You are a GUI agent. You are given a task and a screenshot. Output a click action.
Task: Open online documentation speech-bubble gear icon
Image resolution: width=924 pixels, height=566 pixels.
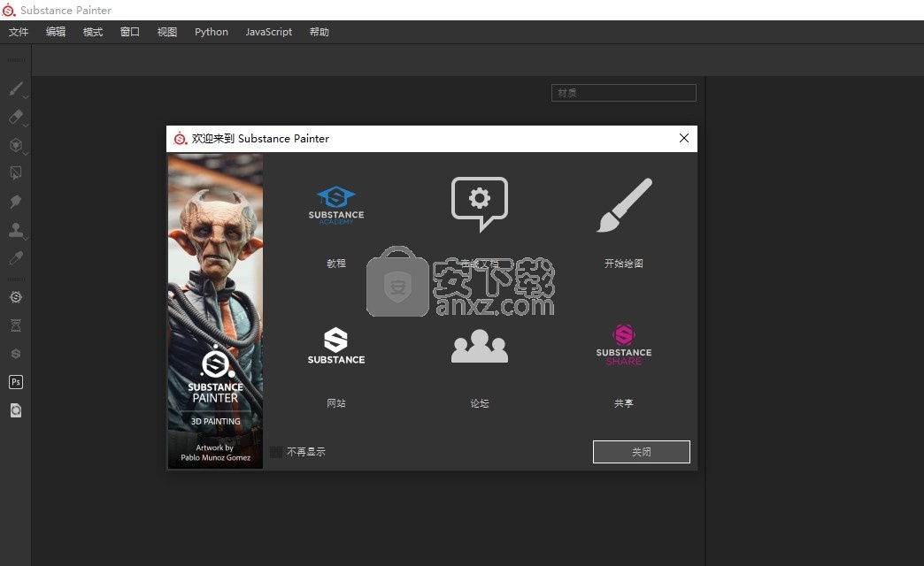tap(480, 204)
